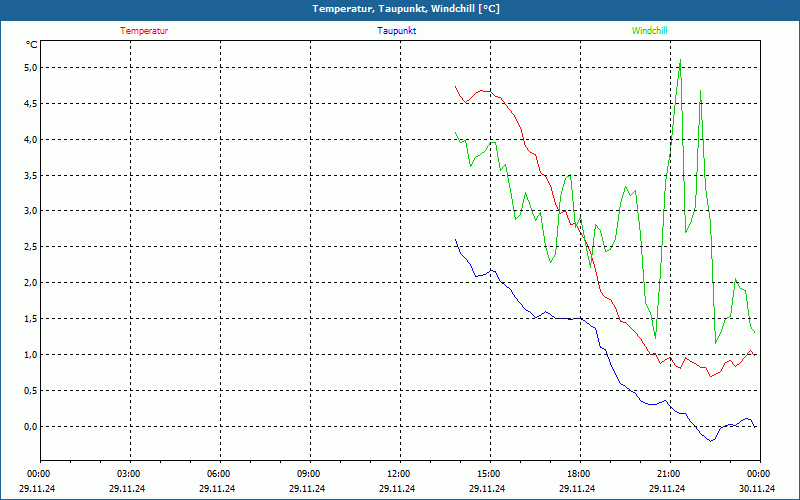Image resolution: width=800 pixels, height=500 pixels.
Task: Click the 06:00 time axis label
Action: [x=217, y=474]
